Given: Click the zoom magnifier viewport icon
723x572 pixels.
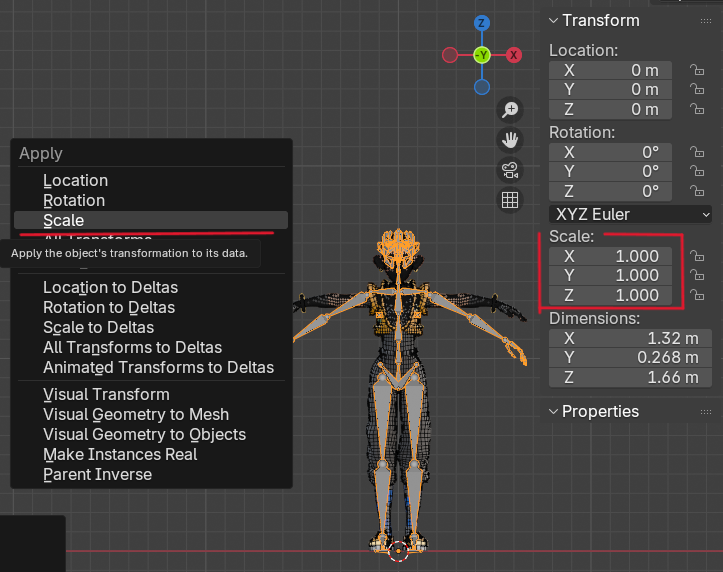Looking at the screenshot, I should pos(510,110).
